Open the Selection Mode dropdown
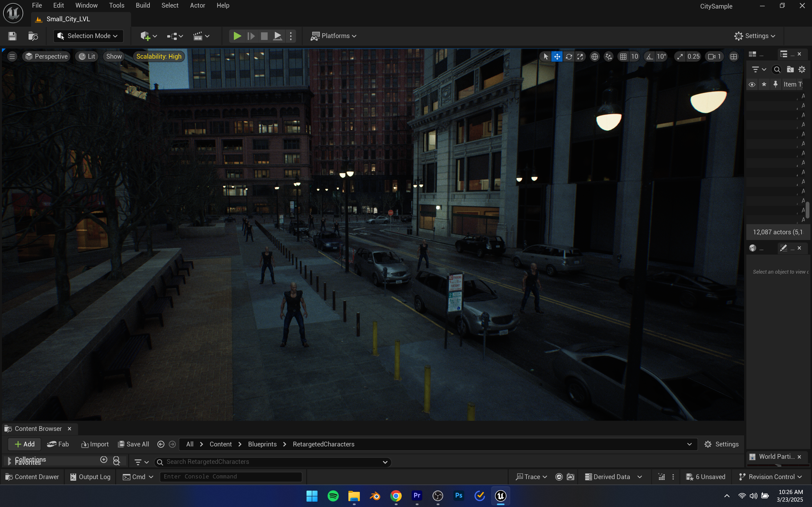The height and width of the screenshot is (507, 812). pos(88,36)
